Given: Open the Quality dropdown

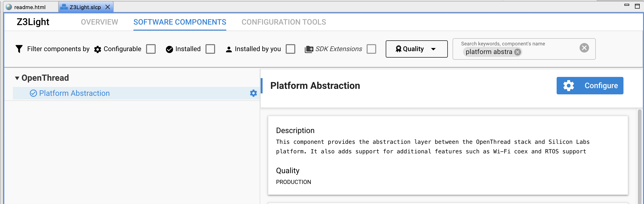Looking at the screenshot, I should pyautogui.click(x=417, y=49).
